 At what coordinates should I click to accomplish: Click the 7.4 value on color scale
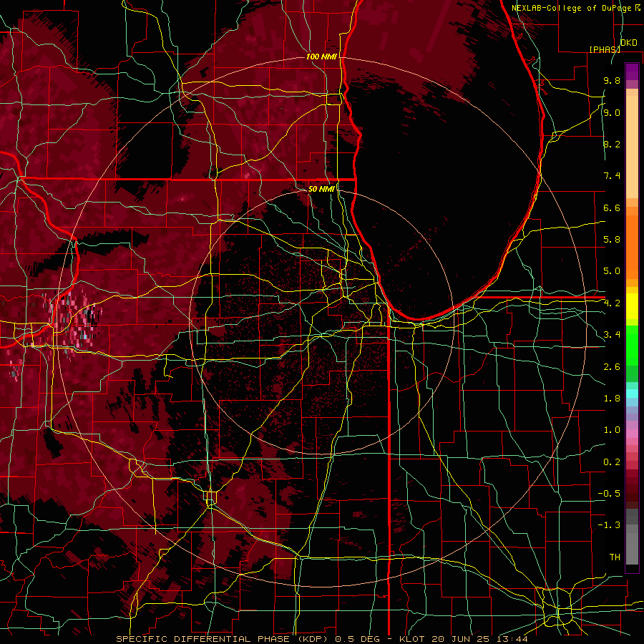click(x=612, y=176)
